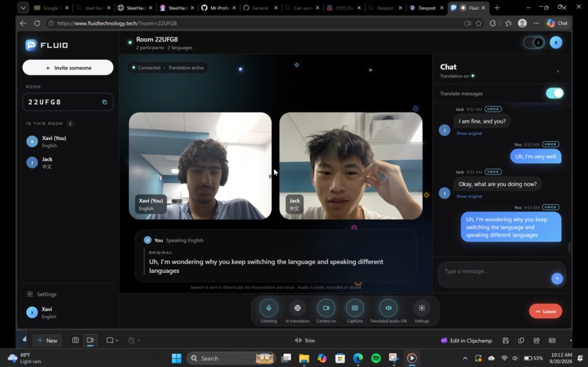Select Xavi's video tile
588x367 pixels.
(x=200, y=166)
